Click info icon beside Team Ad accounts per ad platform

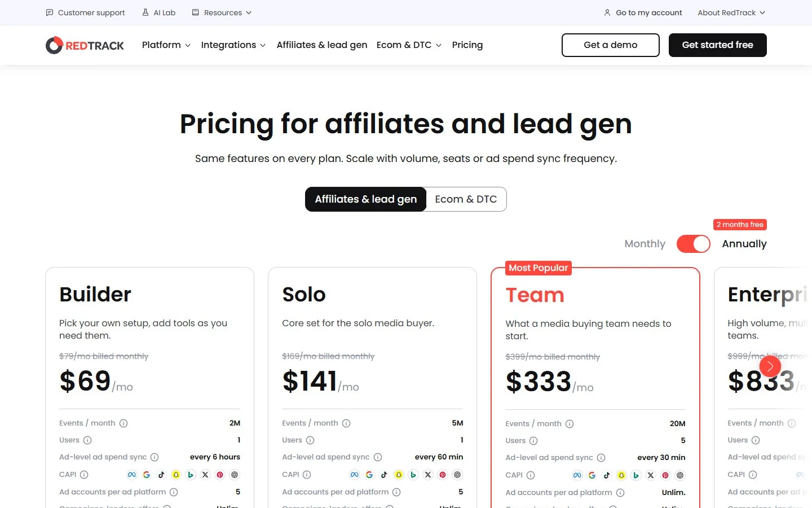(620, 493)
